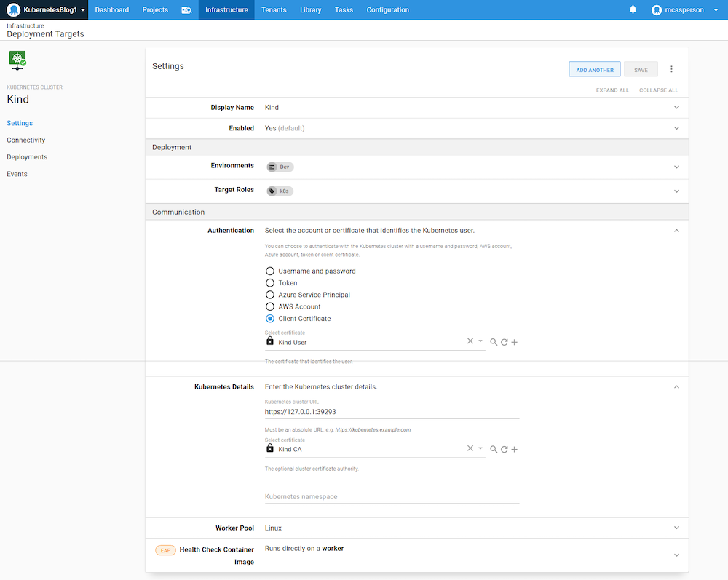Expand the Display Name section
The image size is (728, 580).
(x=676, y=108)
